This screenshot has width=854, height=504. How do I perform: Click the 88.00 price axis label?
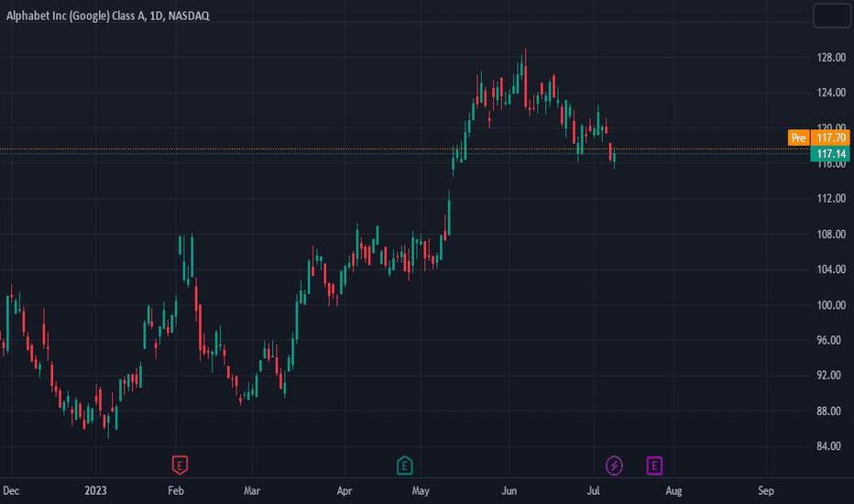tap(831, 411)
